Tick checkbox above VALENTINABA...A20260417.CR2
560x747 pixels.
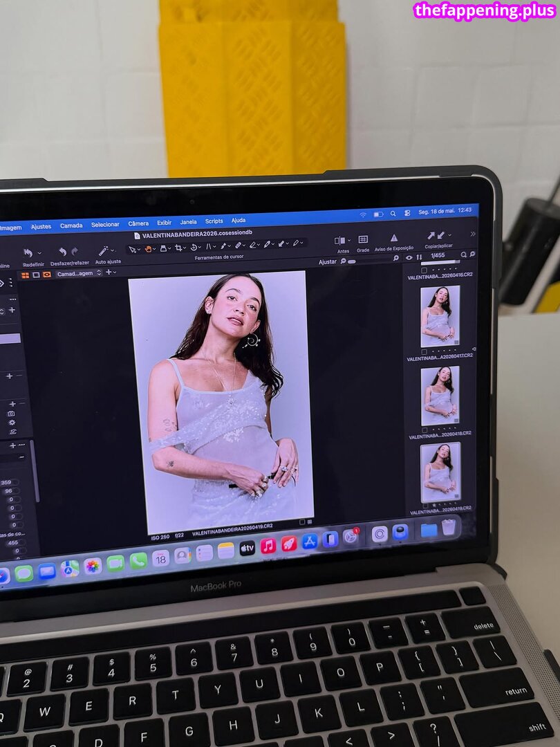pos(424,352)
